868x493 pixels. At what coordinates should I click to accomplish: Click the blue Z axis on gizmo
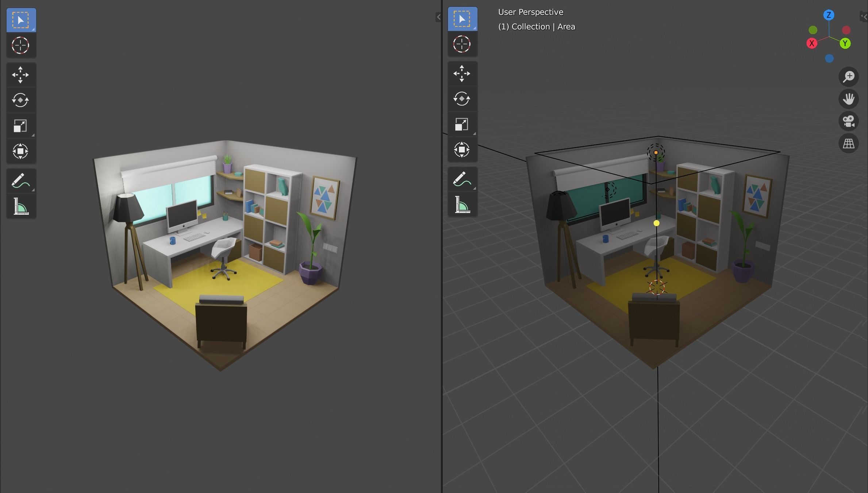pos(829,15)
